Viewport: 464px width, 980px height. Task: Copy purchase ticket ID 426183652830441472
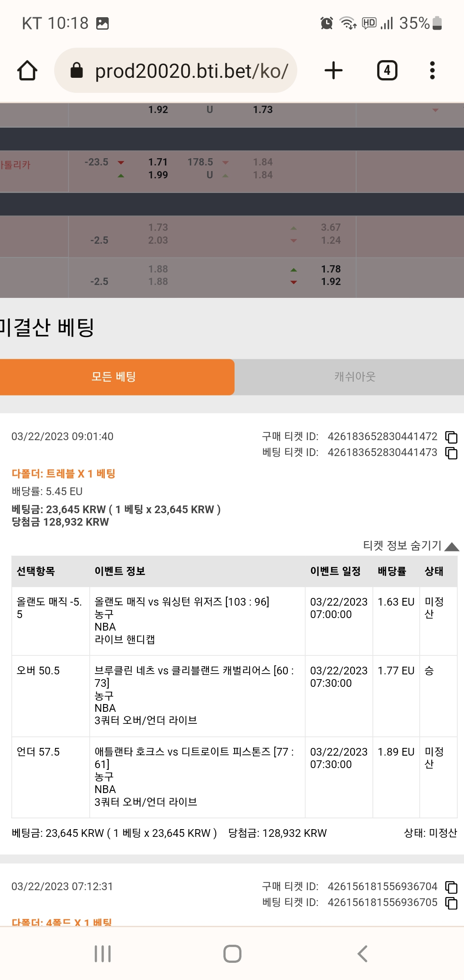(451, 437)
